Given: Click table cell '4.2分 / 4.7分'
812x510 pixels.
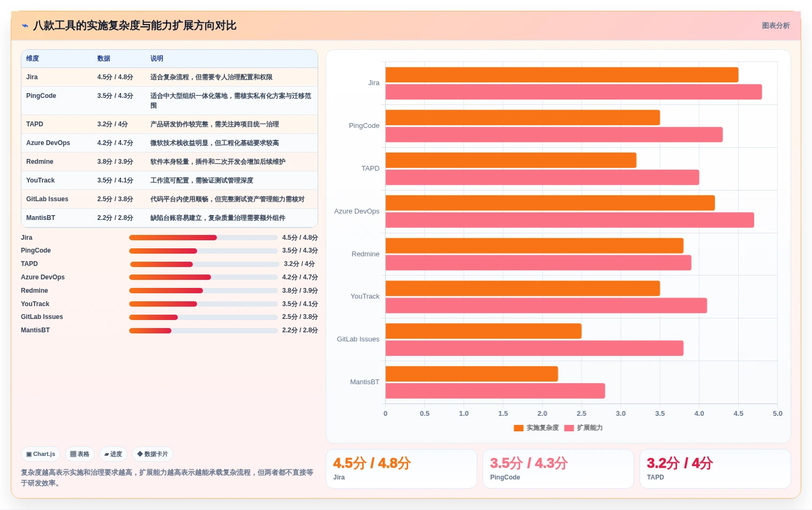Looking at the screenshot, I should click(115, 143).
